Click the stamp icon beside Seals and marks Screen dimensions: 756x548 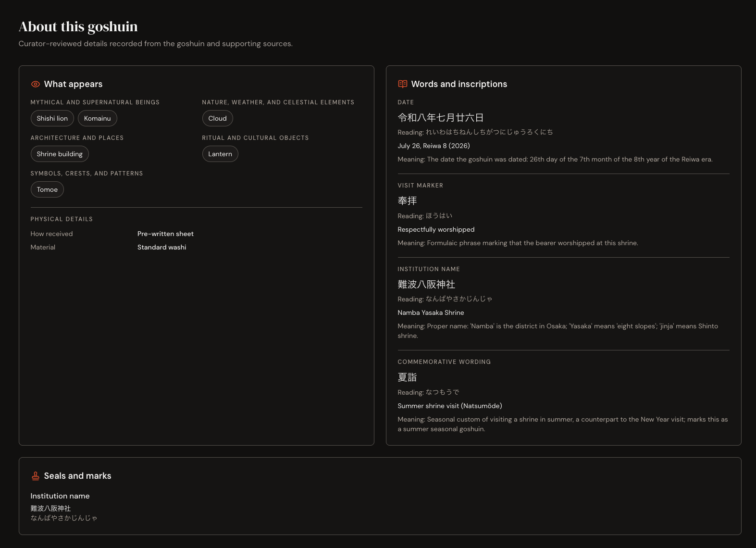click(x=36, y=476)
